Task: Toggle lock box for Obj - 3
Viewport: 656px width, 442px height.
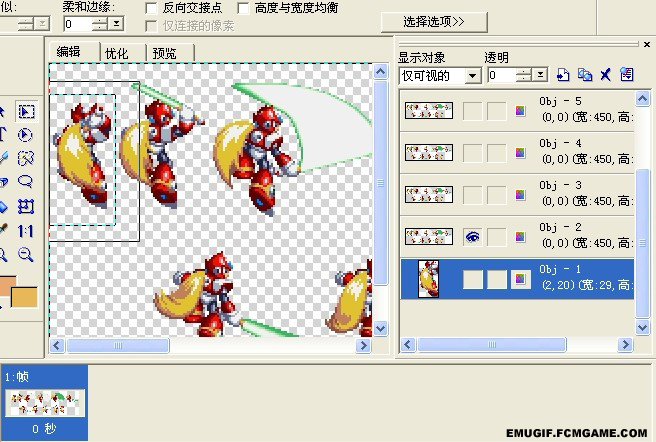Action: tap(497, 195)
